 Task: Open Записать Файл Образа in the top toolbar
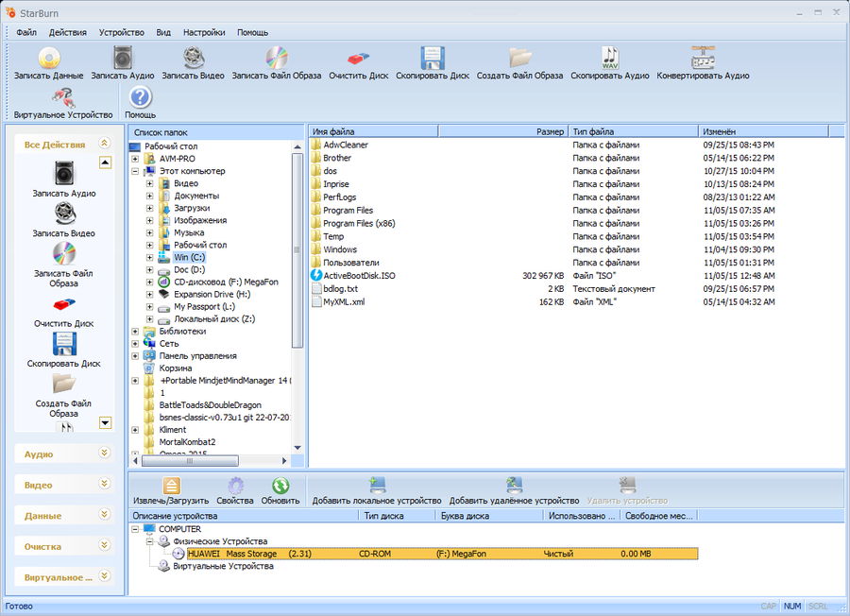(x=276, y=59)
